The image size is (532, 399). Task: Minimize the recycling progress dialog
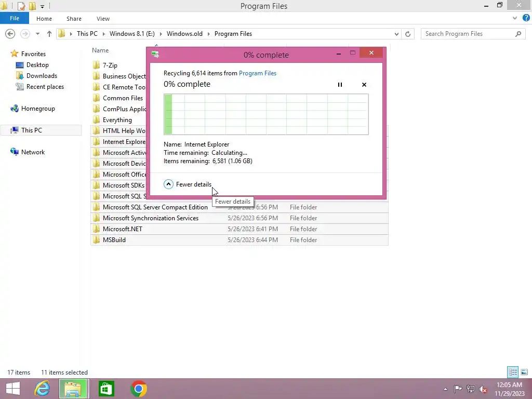pos(339,54)
